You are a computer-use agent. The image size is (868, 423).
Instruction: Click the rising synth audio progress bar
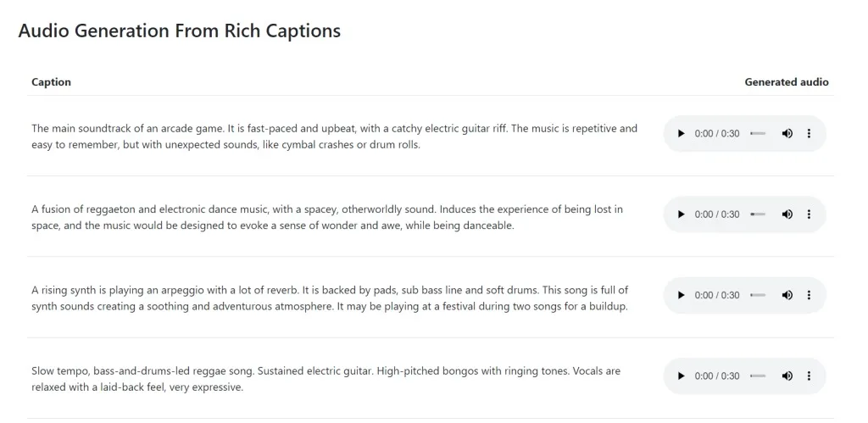[758, 295]
